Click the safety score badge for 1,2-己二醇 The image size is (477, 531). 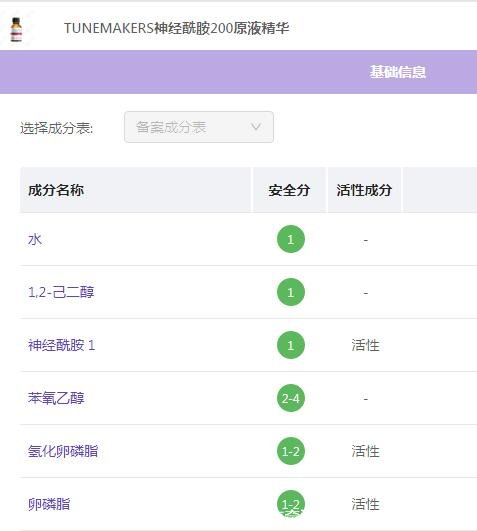[x=291, y=292]
